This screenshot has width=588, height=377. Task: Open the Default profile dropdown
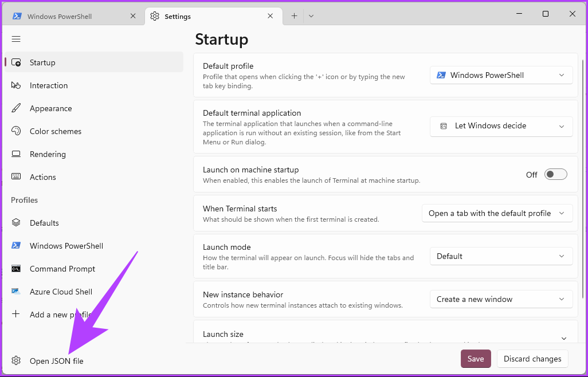click(501, 75)
